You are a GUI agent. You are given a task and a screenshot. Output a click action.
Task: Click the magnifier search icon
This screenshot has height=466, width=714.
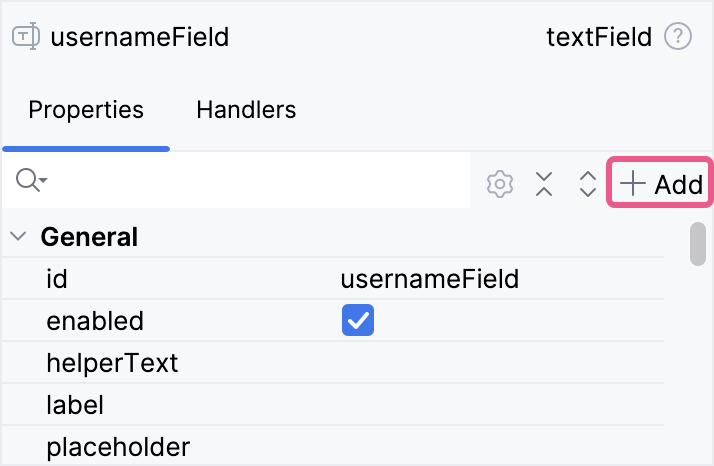29,181
